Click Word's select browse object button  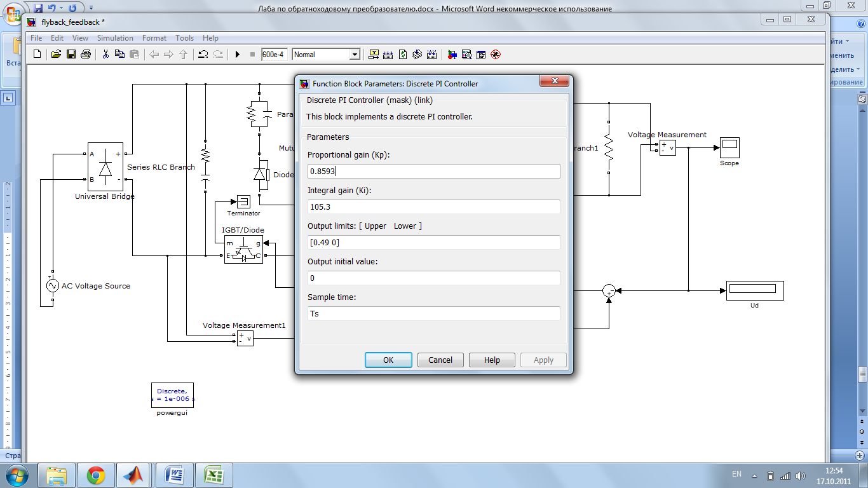pyautogui.click(x=862, y=431)
